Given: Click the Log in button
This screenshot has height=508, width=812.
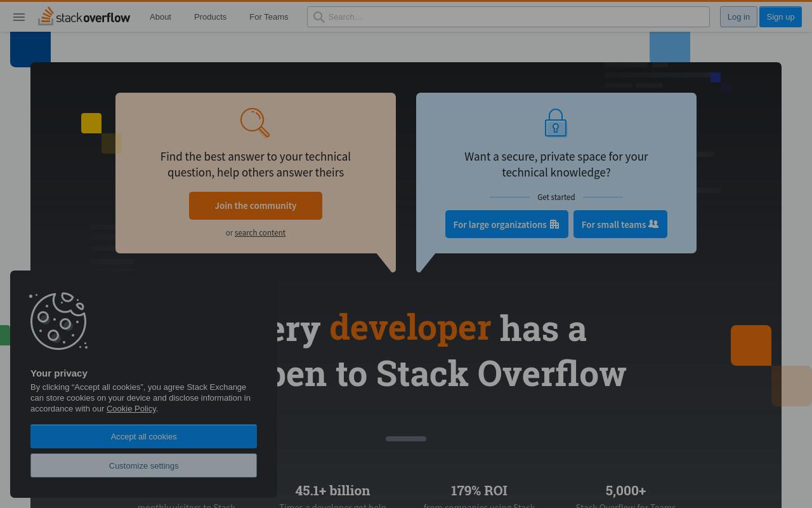Looking at the screenshot, I should click(x=738, y=17).
